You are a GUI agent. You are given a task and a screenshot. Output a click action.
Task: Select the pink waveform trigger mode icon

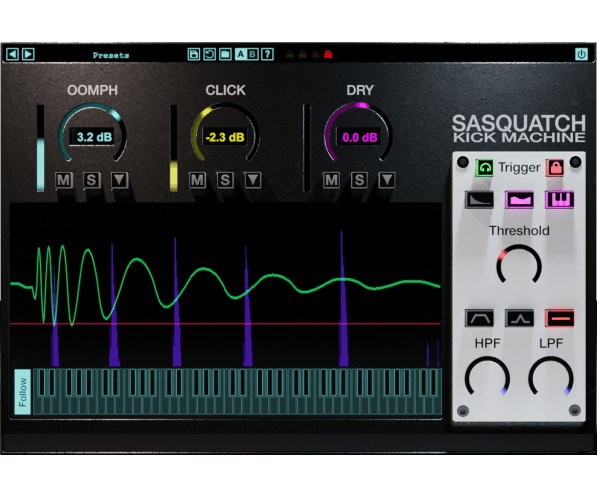519,200
